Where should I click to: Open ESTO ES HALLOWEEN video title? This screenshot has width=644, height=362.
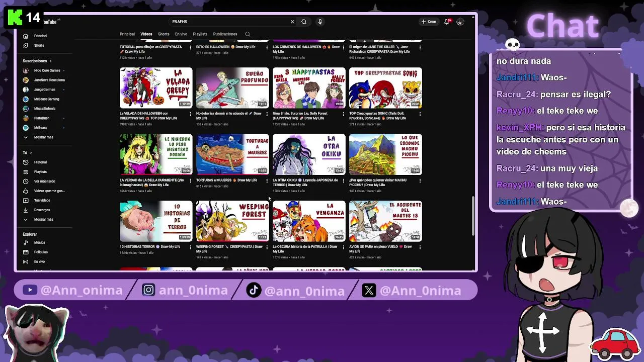click(x=225, y=47)
